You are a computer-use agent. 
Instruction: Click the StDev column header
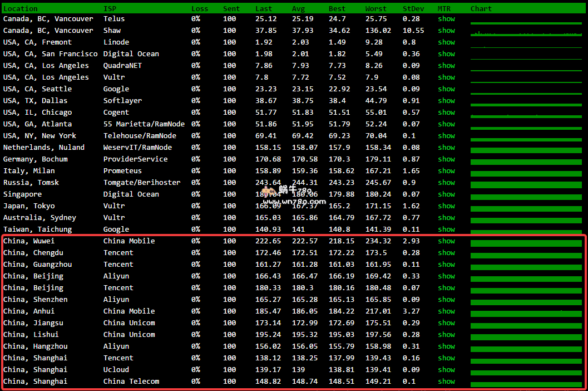click(413, 8)
